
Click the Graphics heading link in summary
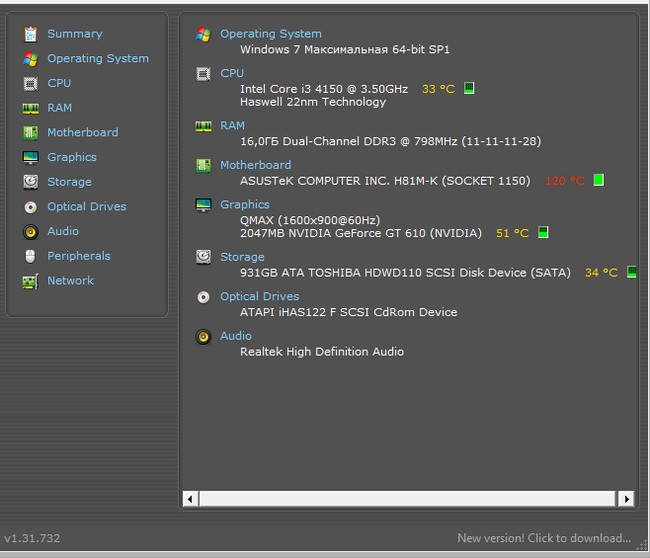pos(245,205)
